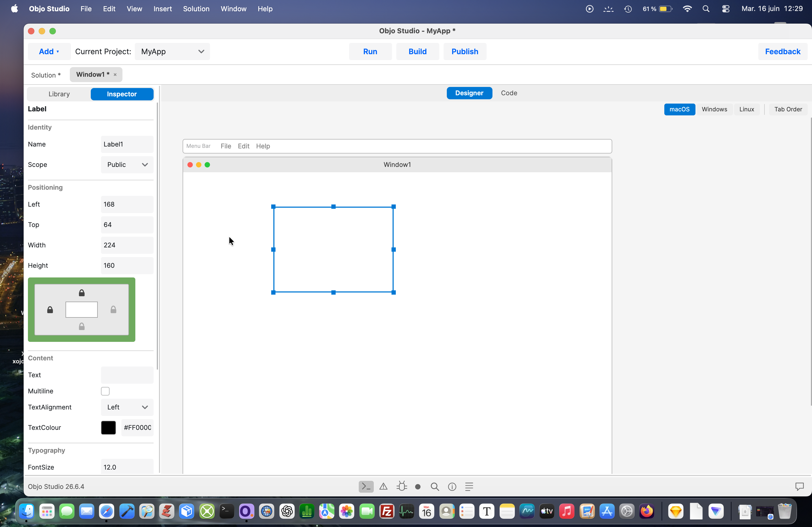Open FileZilla from the Dock
This screenshot has height=527, width=812.
[x=387, y=511]
